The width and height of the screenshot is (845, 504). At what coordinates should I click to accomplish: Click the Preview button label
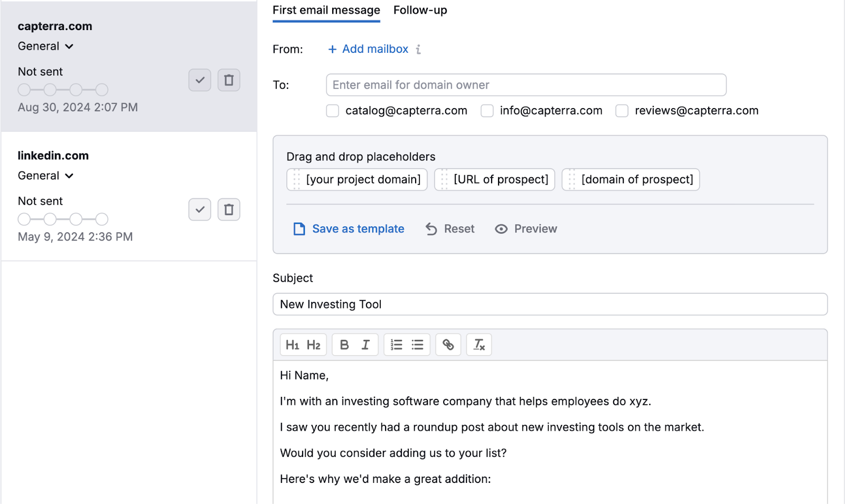click(x=536, y=229)
